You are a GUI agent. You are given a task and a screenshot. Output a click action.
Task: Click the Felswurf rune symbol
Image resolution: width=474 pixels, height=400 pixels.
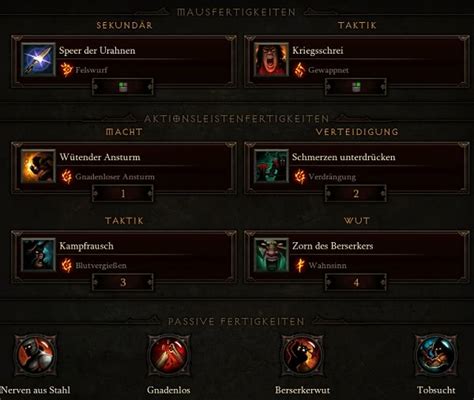(x=66, y=70)
